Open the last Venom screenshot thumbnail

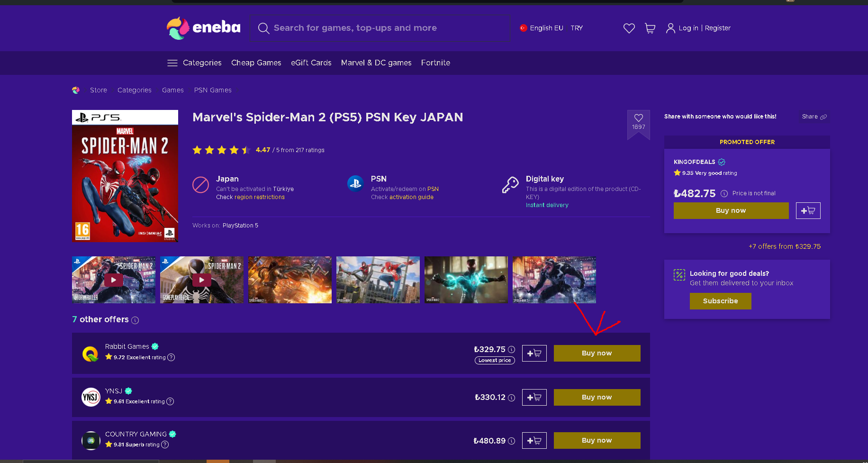click(x=554, y=280)
